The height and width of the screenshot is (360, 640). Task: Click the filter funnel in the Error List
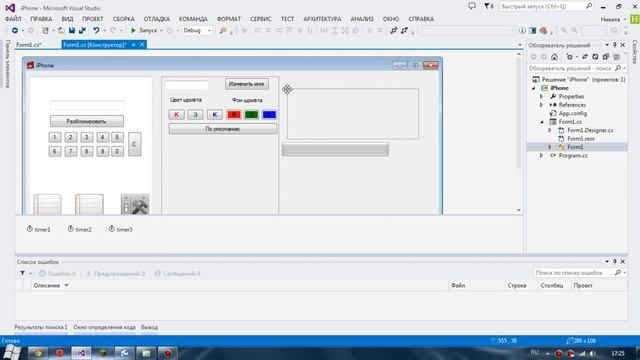coord(22,273)
